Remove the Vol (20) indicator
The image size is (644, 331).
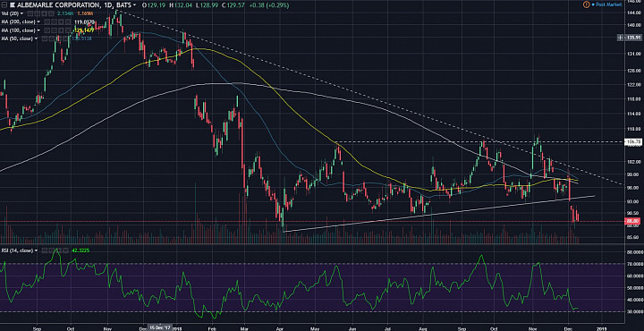click(51, 13)
